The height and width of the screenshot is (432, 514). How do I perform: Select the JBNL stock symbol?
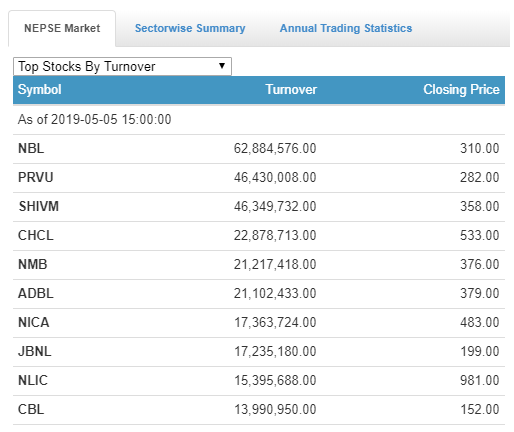pos(35,351)
